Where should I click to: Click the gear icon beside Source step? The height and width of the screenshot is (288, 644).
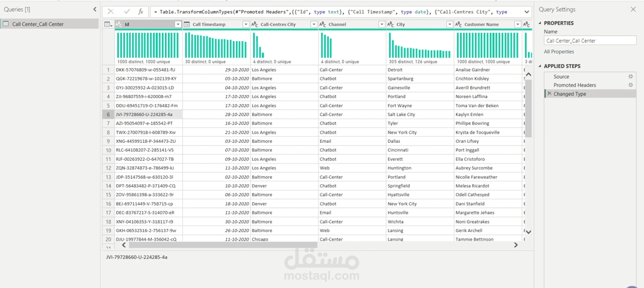[x=630, y=76]
